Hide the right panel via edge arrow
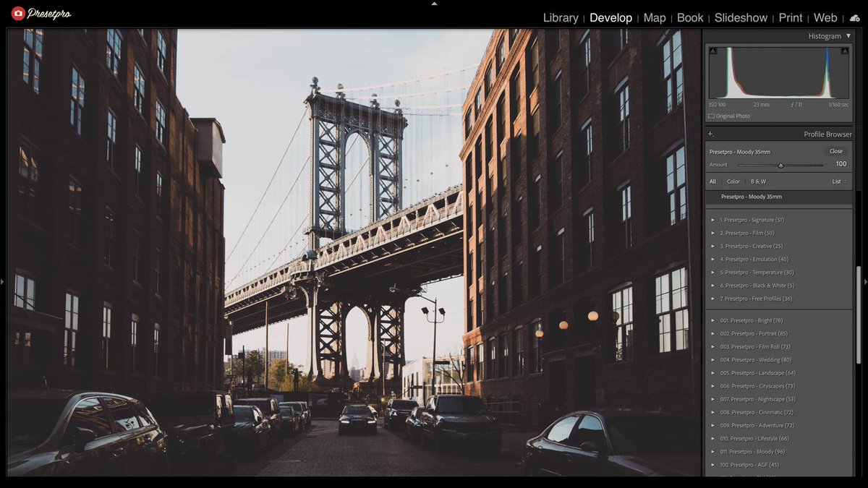This screenshot has width=868, height=488. [x=865, y=281]
